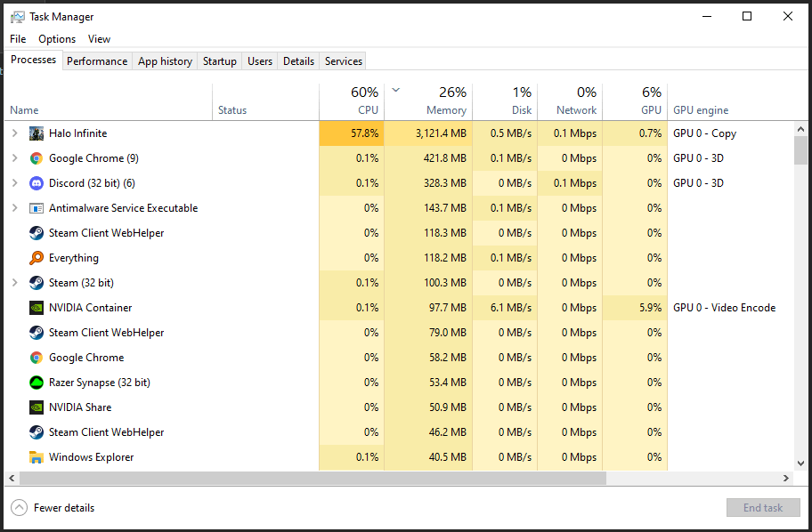Select the Discord process icon
This screenshot has width=812, height=532.
click(37, 183)
